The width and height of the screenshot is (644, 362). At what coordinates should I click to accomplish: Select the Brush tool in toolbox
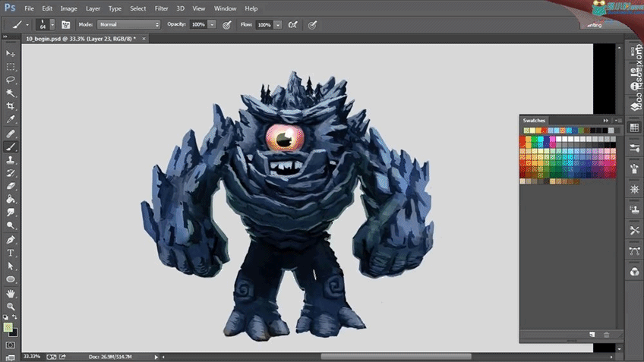(x=11, y=146)
